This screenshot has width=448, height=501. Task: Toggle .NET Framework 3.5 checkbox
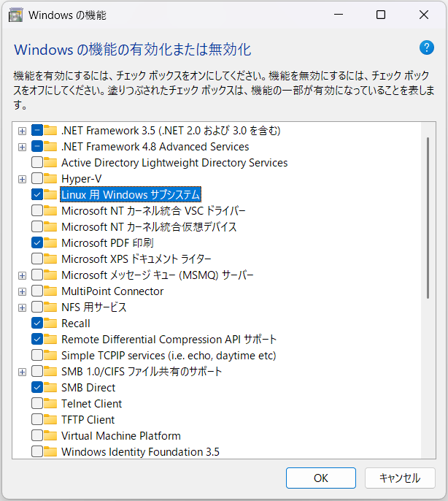point(37,130)
